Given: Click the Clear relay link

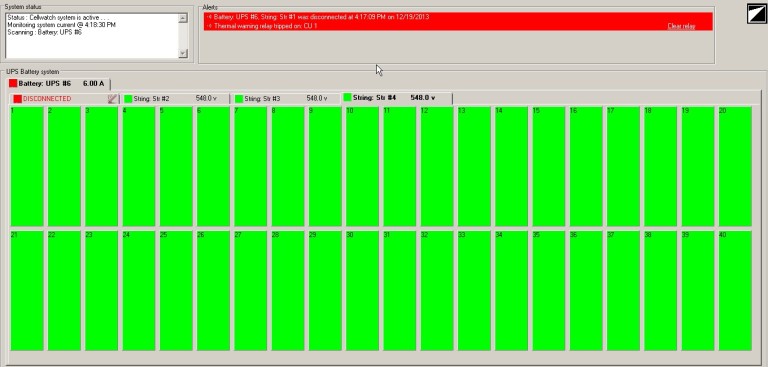Looking at the screenshot, I should tap(681, 26).
